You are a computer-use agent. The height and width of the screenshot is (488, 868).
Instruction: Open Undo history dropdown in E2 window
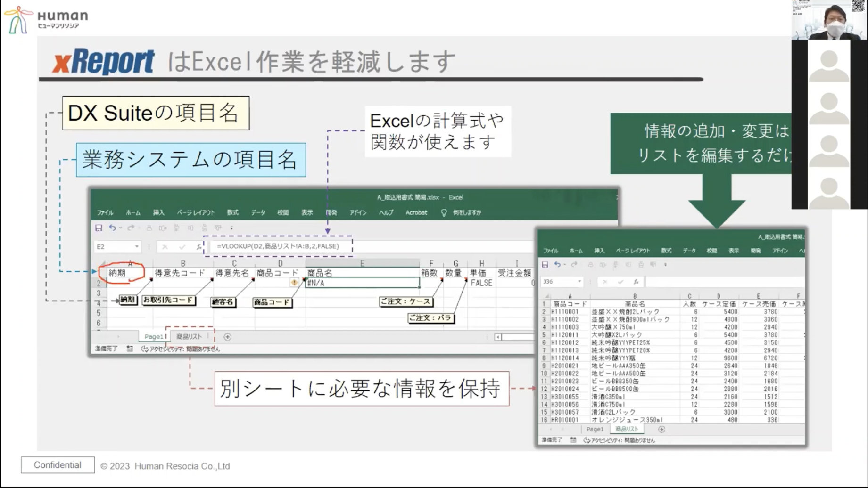coord(121,228)
